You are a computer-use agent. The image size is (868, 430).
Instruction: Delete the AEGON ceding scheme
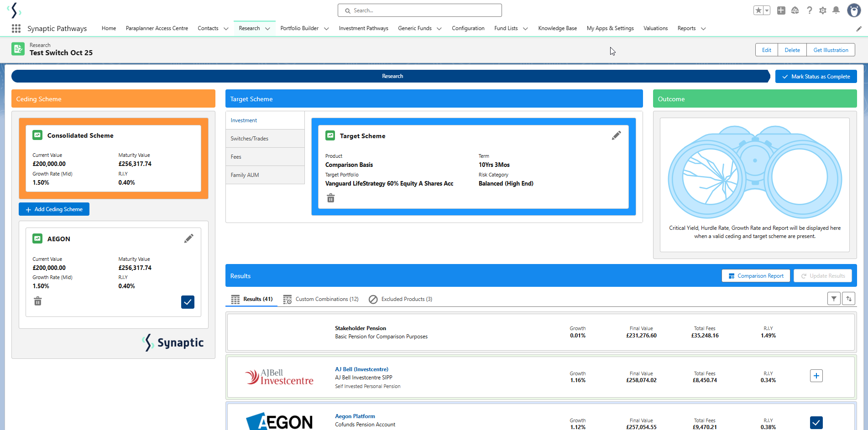click(38, 301)
